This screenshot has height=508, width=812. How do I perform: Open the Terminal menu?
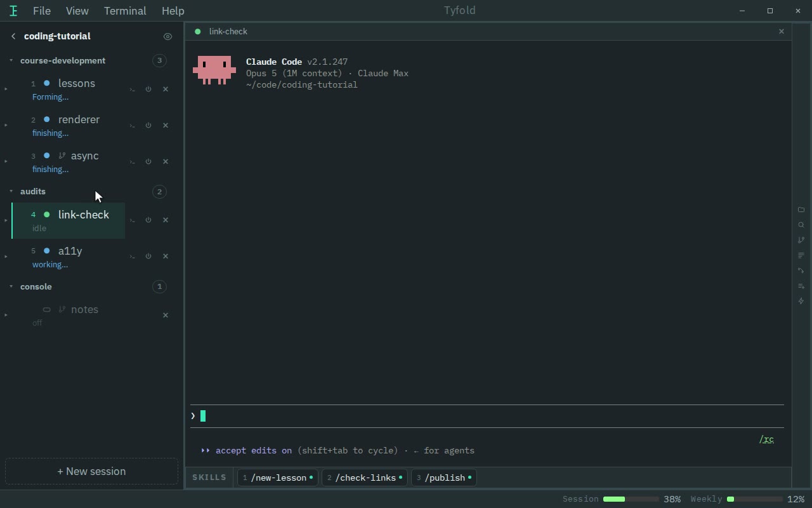125,11
